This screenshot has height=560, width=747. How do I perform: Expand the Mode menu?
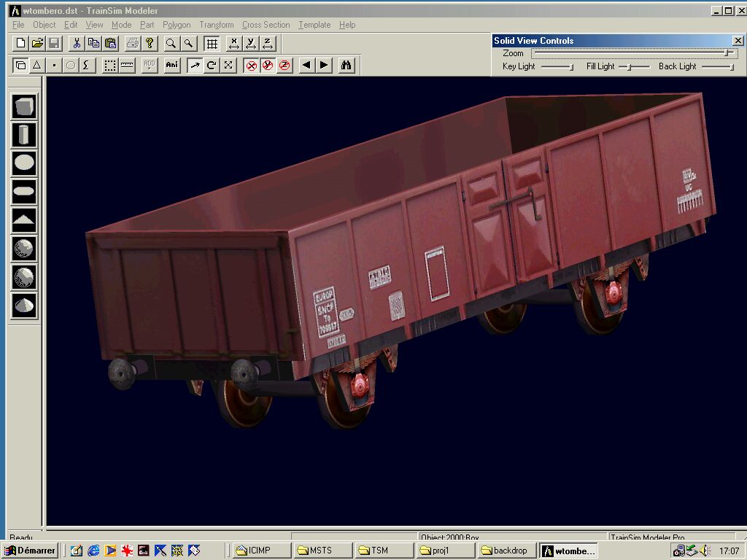(121, 25)
